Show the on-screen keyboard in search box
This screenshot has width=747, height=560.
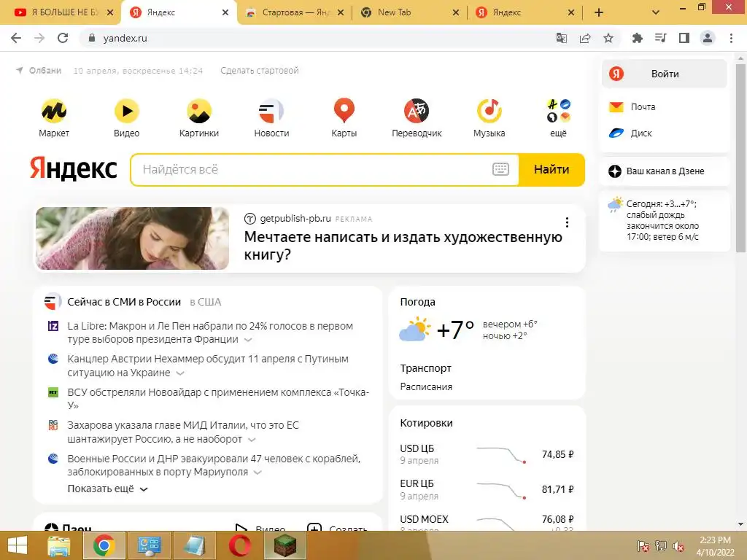(500, 169)
